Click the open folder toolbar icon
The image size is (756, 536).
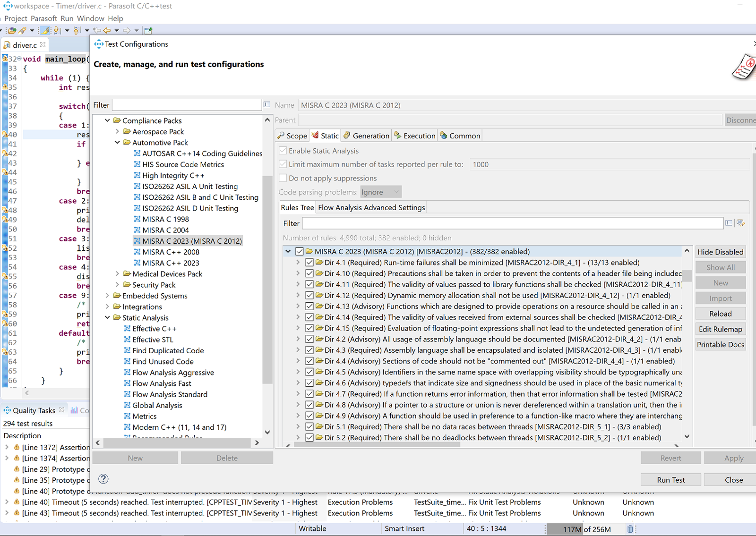pos(12,30)
